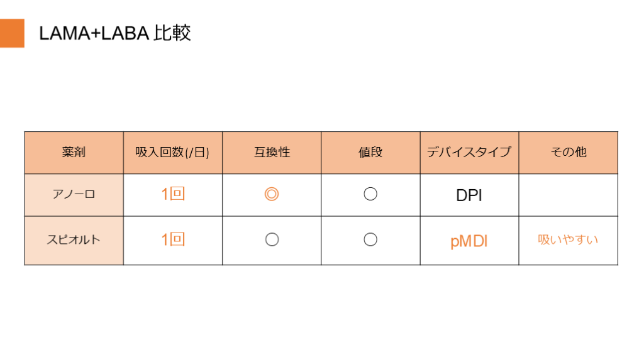Click the double circle ◎ symbol

272,195
